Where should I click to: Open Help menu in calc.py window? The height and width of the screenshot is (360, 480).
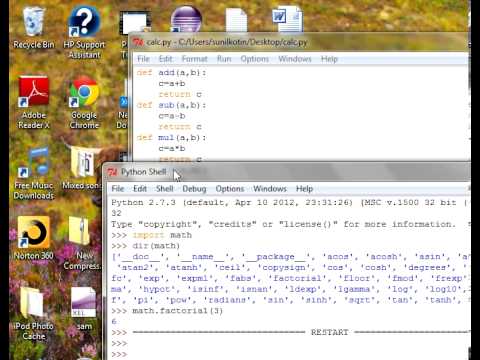(x=329, y=59)
